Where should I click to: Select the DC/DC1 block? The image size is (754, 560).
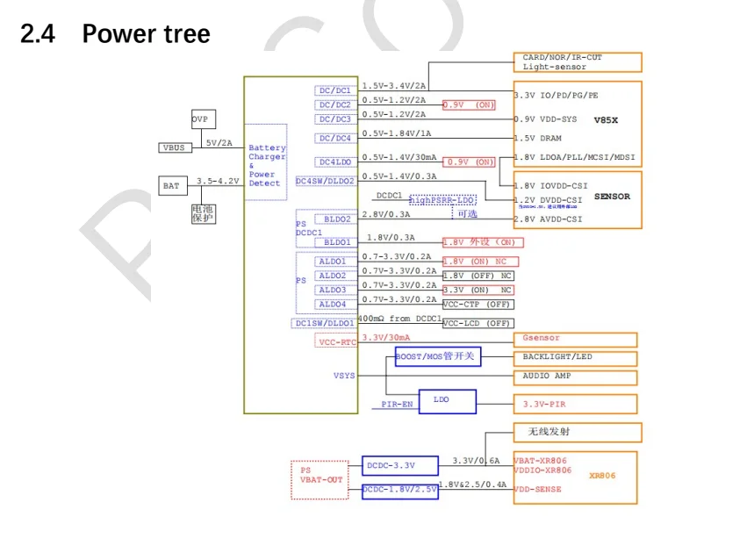point(335,90)
